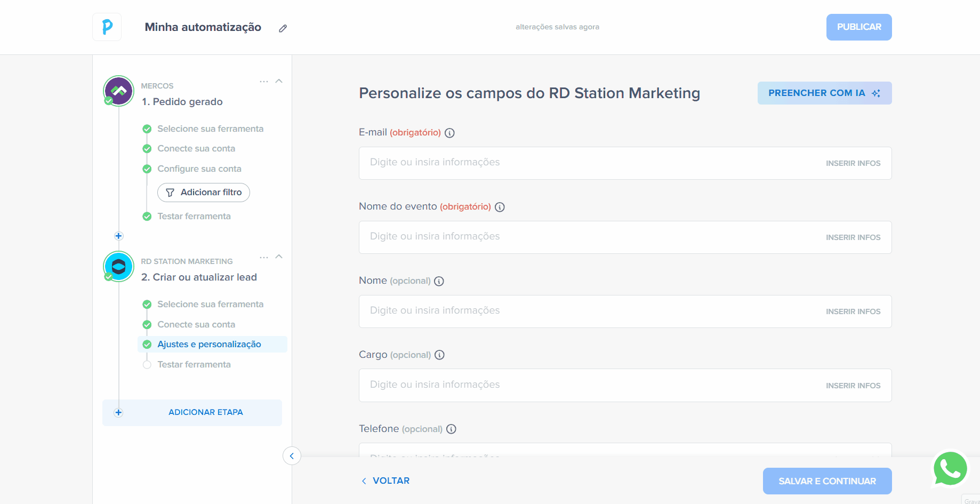Click Inserir infos in Nome do evento field
This screenshot has height=504, width=980.
(x=853, y=237)
